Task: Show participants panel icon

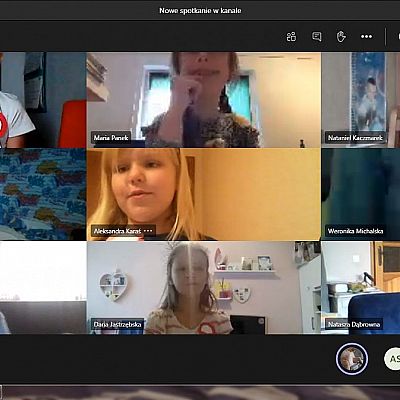Action: pos(291,36)
